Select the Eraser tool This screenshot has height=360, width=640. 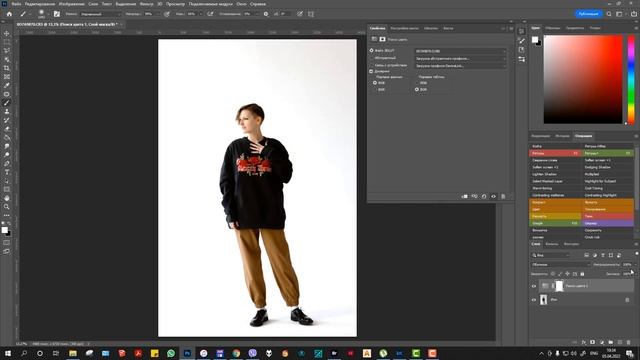point(7,129)
